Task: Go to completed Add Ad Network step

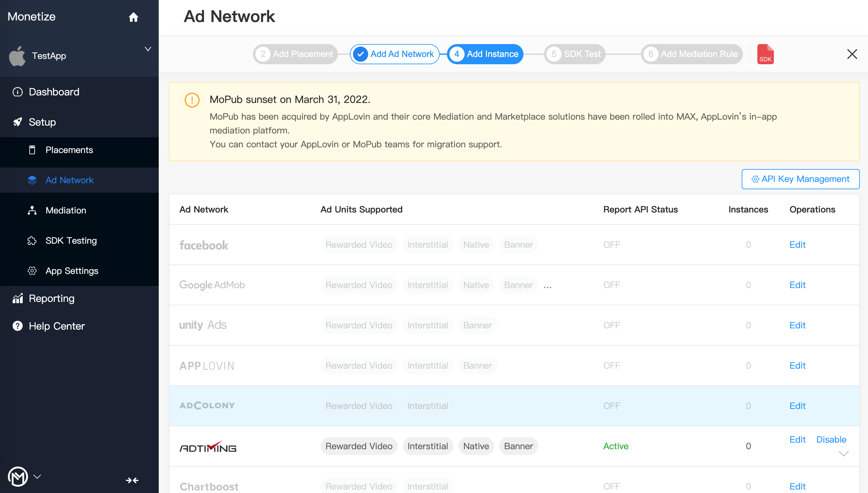Action: click(x=395, y=54)
